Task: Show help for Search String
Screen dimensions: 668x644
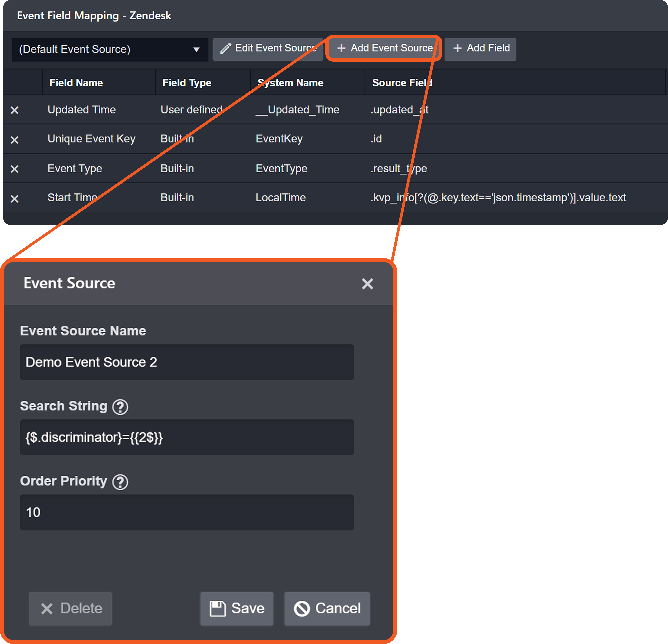Action: pyautogui.click(x=120, y=407)
